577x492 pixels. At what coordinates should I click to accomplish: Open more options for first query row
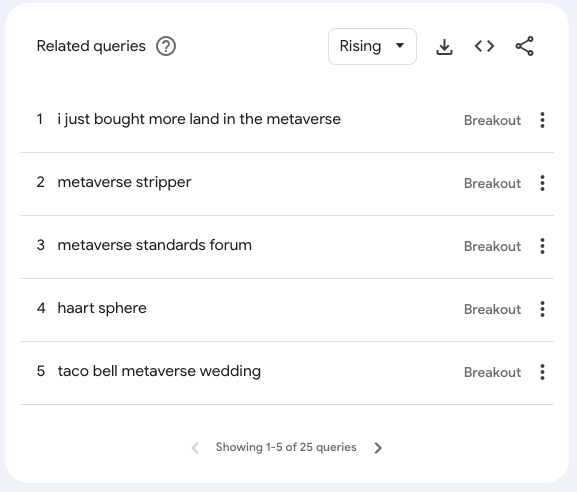point(542,120)
